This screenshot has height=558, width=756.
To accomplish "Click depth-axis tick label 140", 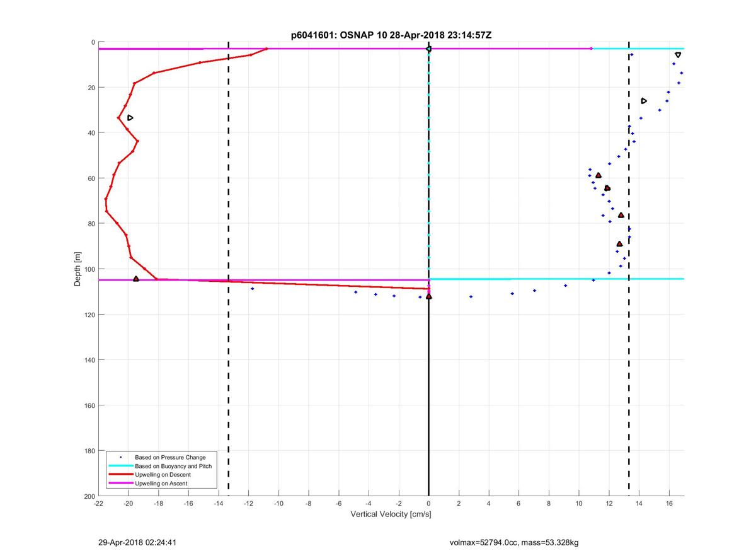I will (x=89, y=360).
